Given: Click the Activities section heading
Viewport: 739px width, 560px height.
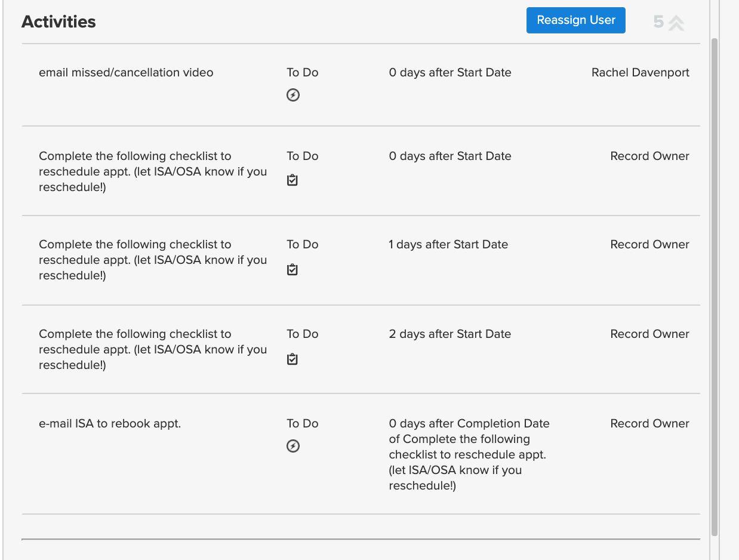Looking at the screenshot, I should click(x=58, y=22).
